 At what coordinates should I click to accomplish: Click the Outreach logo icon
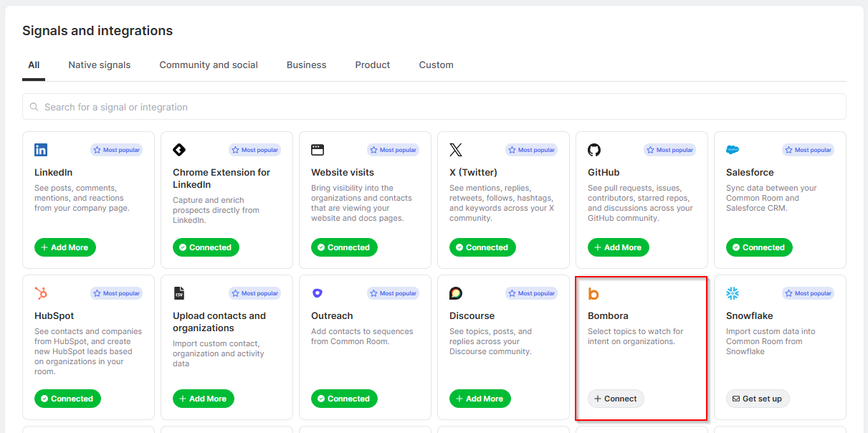click(x=318, y=293)
